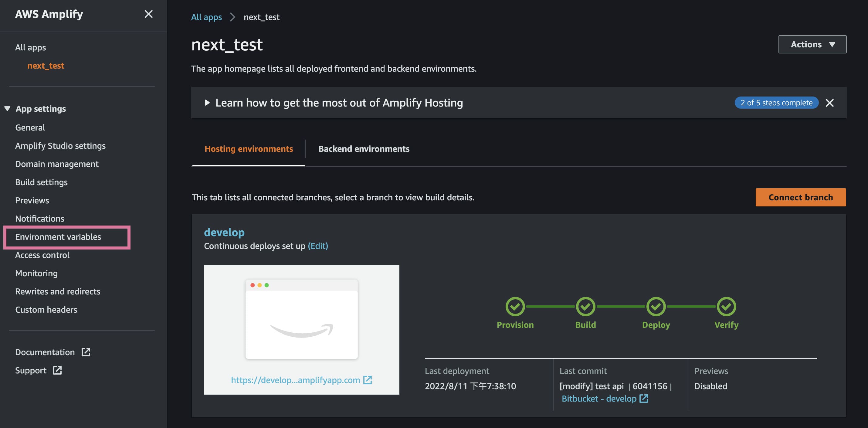Open the Actions dropdown menu

click(812, 45)
